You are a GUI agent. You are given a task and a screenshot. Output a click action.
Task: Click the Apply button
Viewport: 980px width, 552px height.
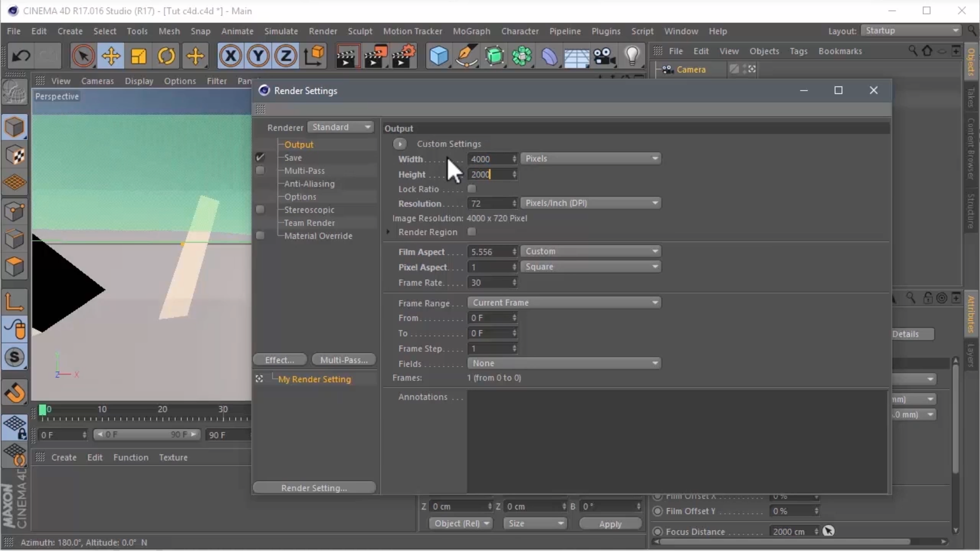[610, 524]
